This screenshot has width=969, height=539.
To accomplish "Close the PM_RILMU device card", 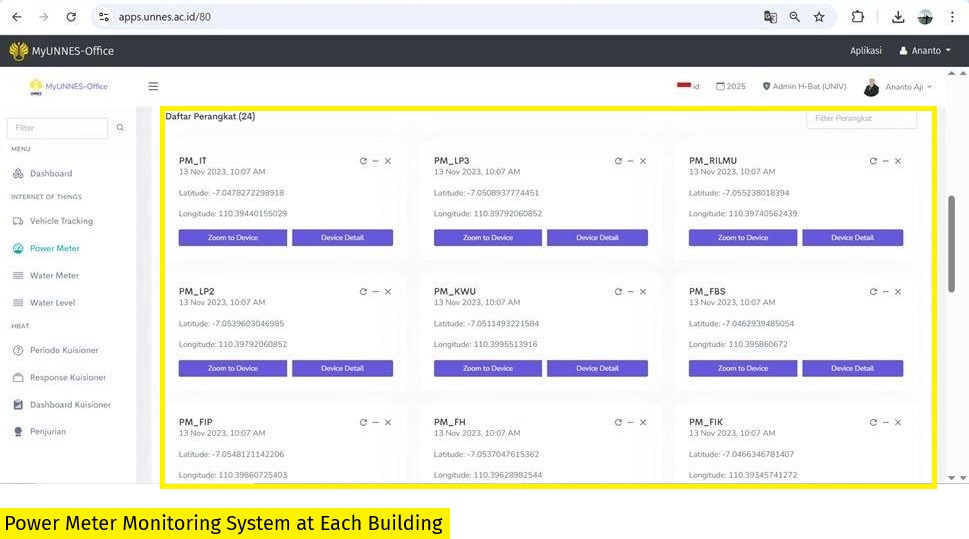I will pyautogui.click(x=898, y=161).
